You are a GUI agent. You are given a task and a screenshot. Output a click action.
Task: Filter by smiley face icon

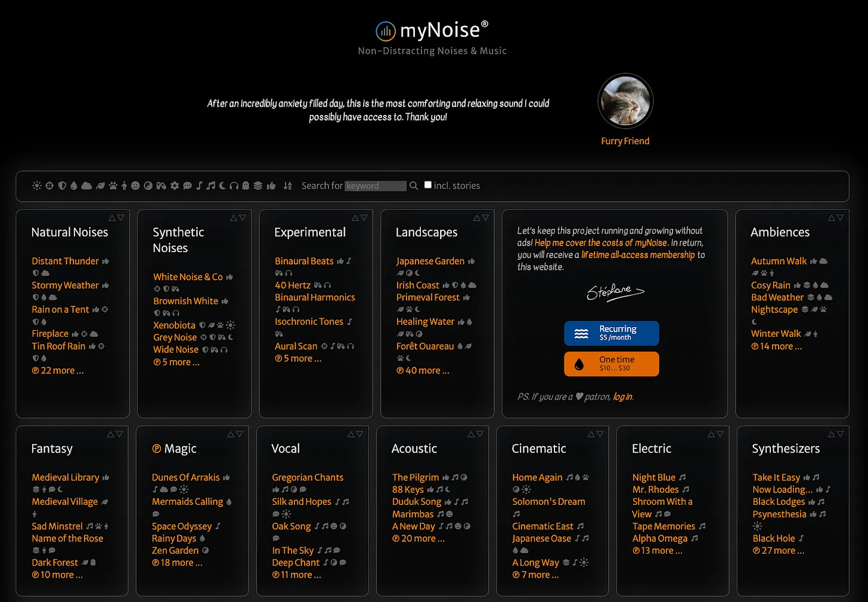(135, 185)
